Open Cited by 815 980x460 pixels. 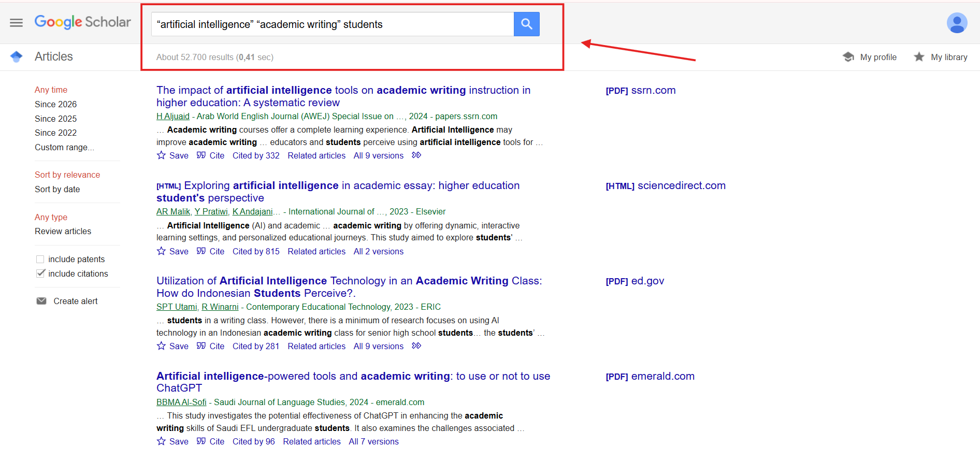pos(256,251)
